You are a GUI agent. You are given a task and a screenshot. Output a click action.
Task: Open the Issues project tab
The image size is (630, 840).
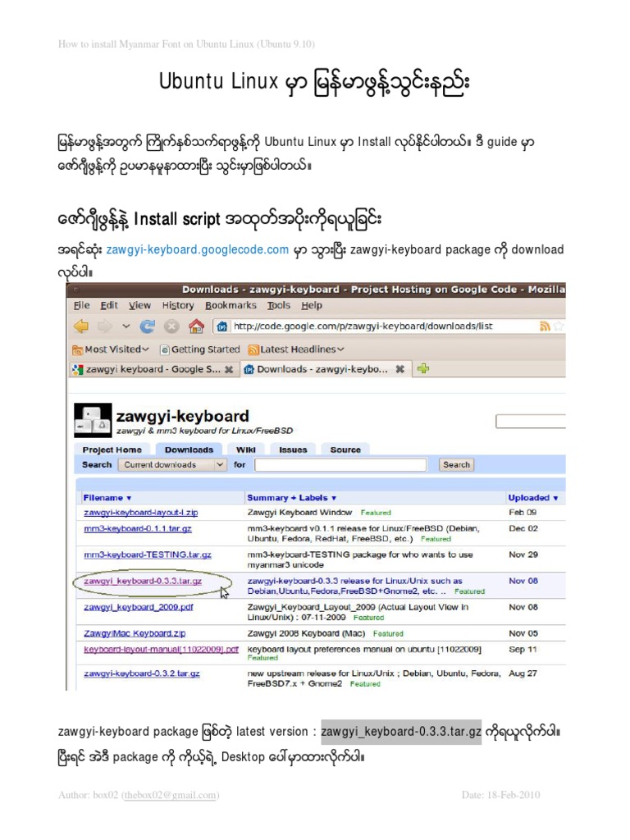[293, 450]
